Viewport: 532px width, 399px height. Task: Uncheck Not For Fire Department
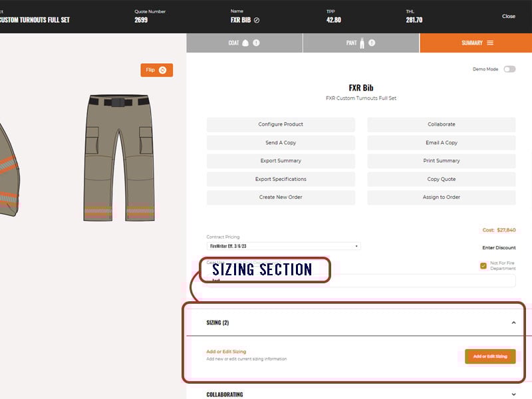[482, 264]
